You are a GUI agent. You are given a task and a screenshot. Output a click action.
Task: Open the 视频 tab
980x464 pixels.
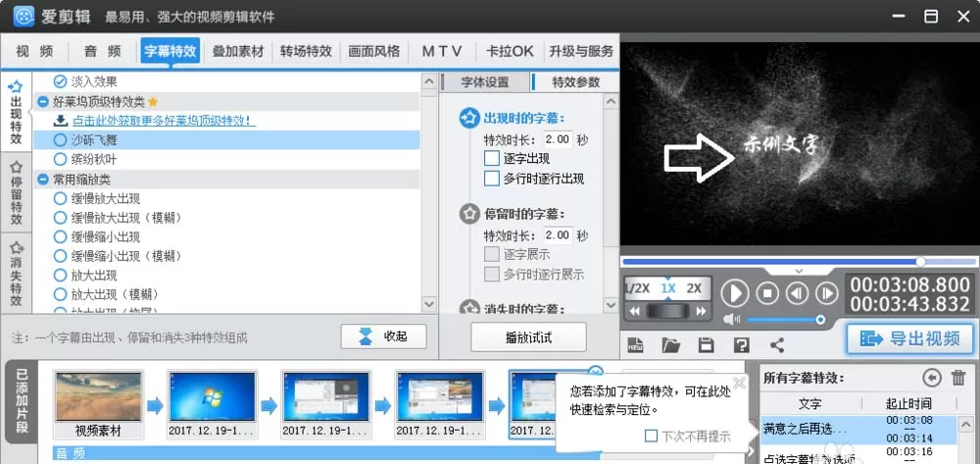tap(34, 51)
